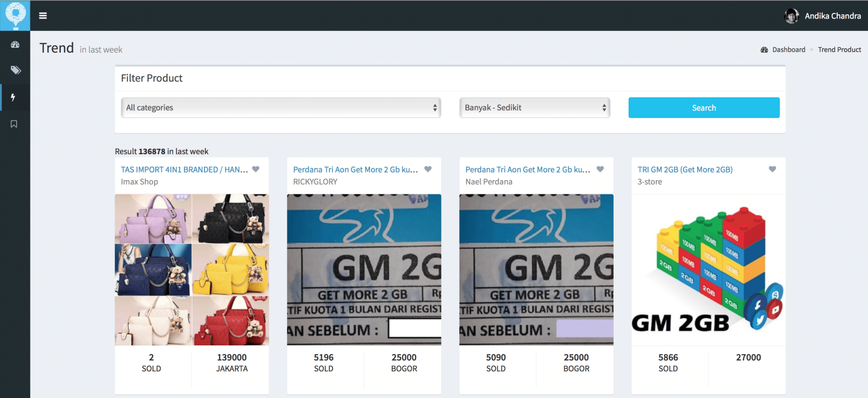Click the lego blocks GM 2GB image
Image resolution: width=868 pixels, height=398 pixels.
tap(709, 270)
